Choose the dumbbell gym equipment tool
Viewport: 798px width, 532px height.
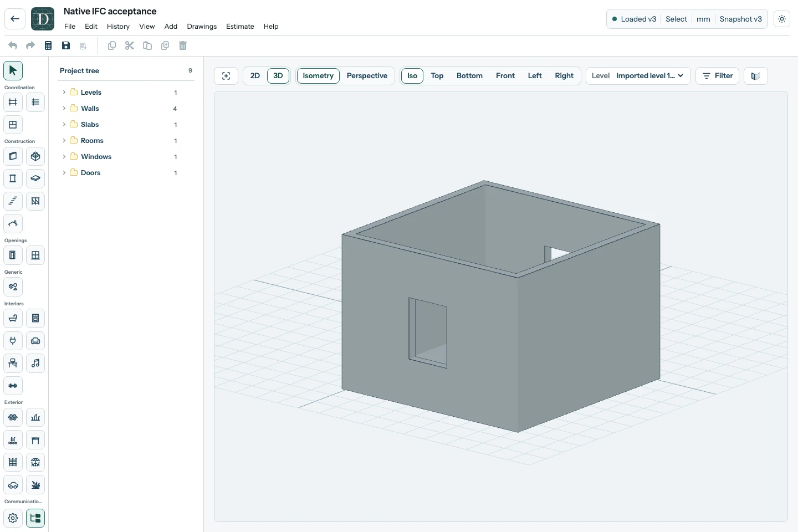click(13, 386)
